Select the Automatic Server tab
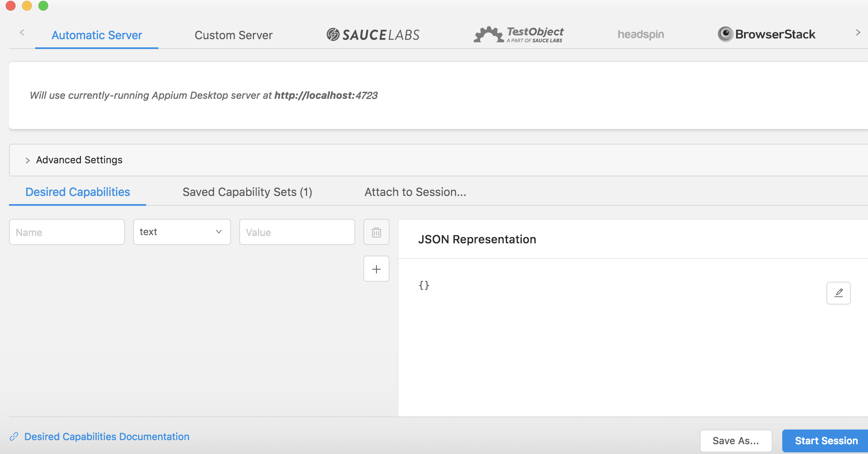The width and height of the screenshot is (868, 454). [97, 35]
